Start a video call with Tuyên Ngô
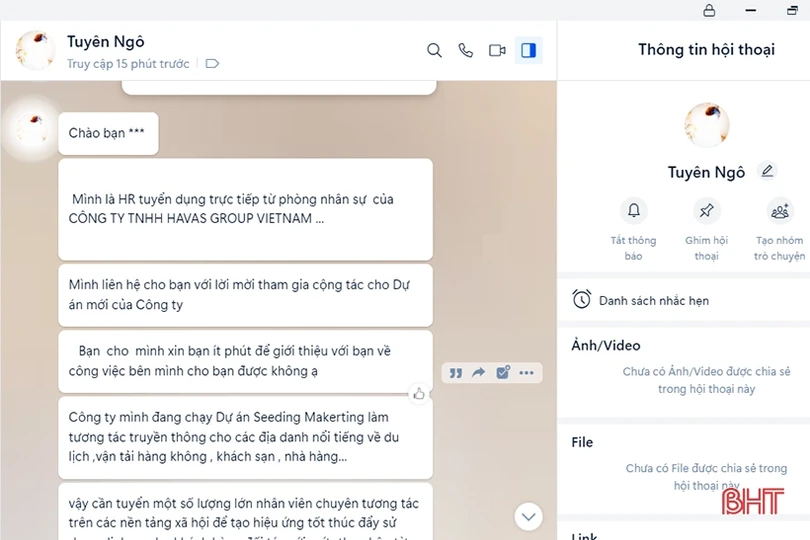This screenshot has width=810, height=540. point(497,50)
